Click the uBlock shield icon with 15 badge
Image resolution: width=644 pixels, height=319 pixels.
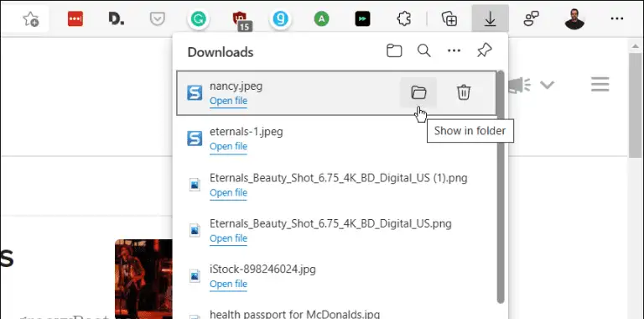click(241, 20)
